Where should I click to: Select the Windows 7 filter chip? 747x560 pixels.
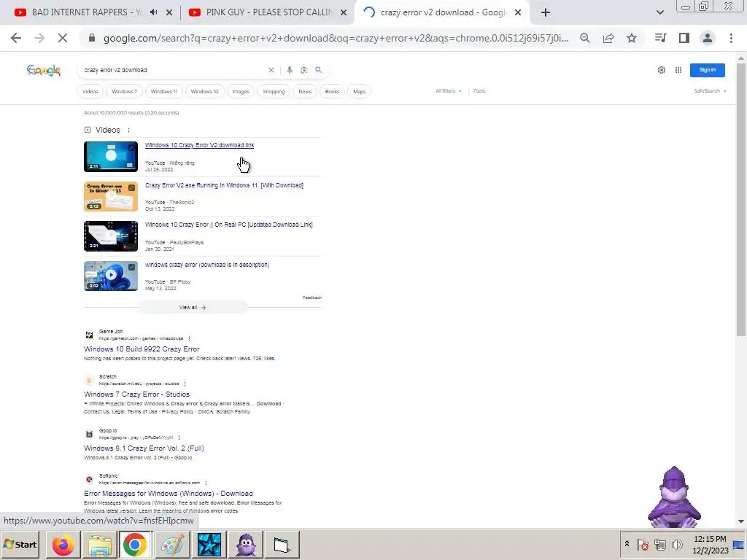(x=124, y=91)
